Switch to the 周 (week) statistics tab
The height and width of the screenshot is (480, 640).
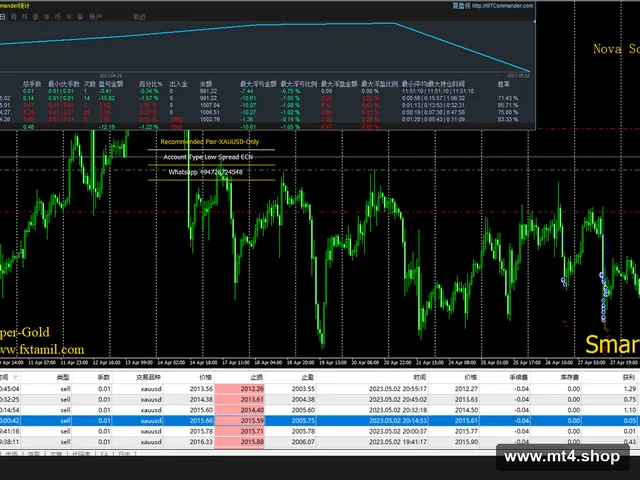tap(14, 17)
